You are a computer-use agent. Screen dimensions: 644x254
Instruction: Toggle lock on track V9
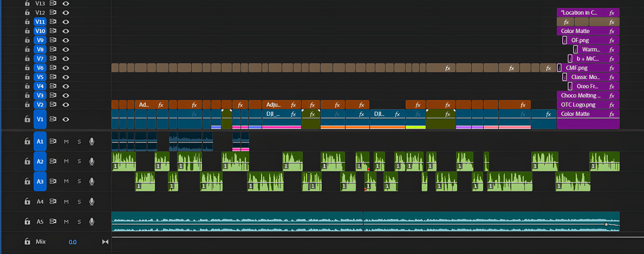click(27, 40)
